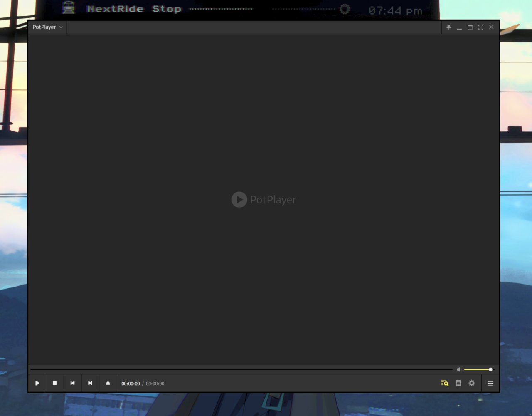Skip to the next track
The image size is (532, 416).
click(x=90, y=383)
